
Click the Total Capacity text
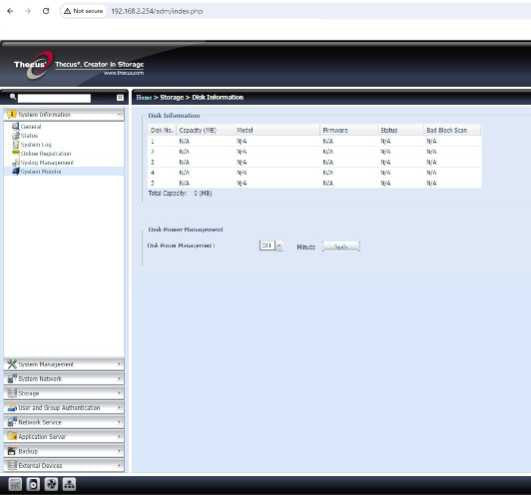[180, 193]
